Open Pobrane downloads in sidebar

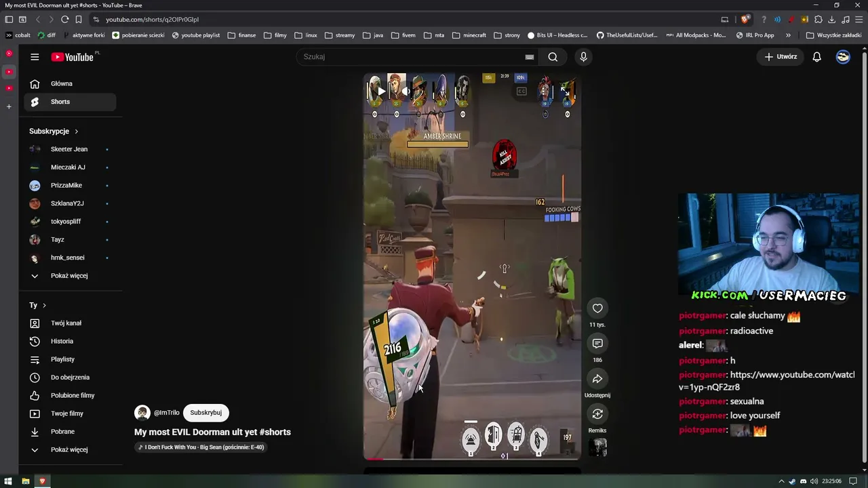(70, 432)
